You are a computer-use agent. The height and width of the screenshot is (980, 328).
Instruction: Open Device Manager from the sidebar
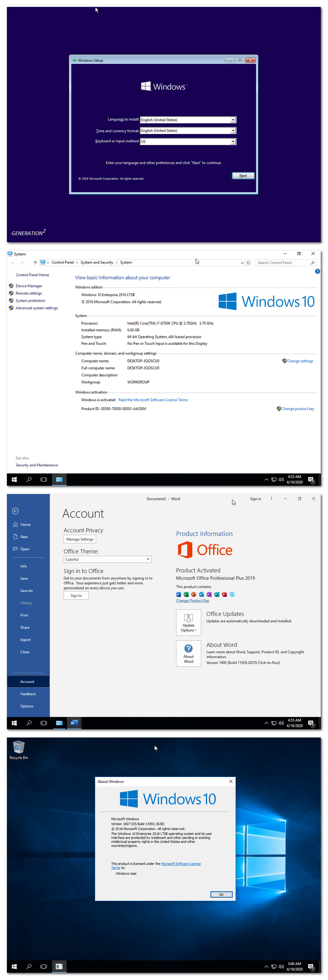click(29, 286)
